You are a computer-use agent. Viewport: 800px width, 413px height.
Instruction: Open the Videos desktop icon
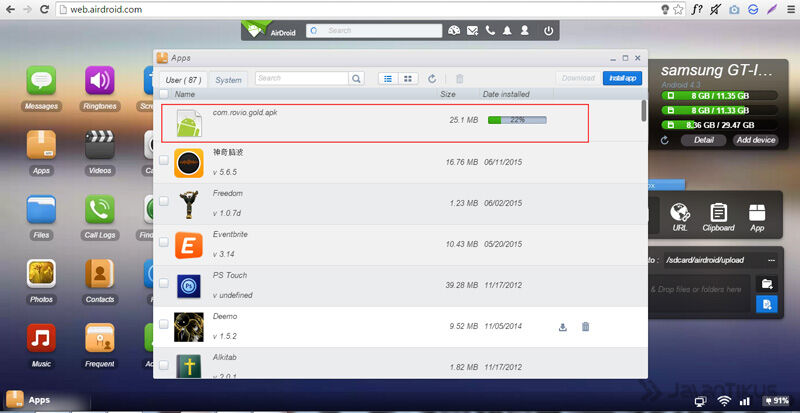coord(99,144)
